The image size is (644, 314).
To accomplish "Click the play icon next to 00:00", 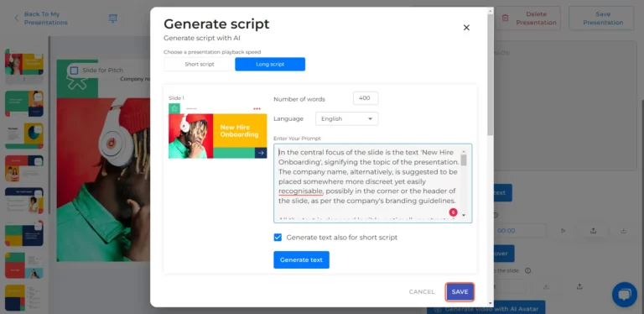I will [563, 231].
